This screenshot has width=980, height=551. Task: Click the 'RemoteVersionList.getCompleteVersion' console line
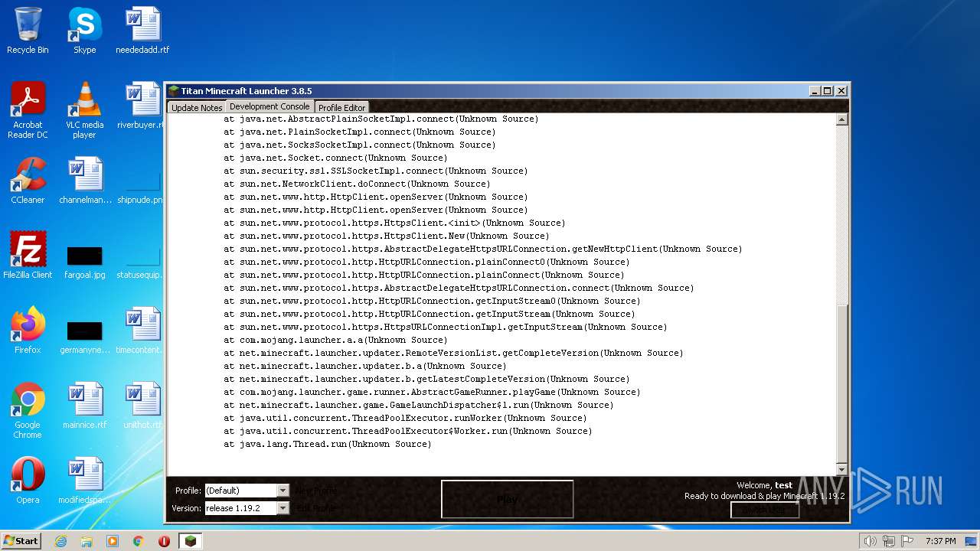[453, 353]
